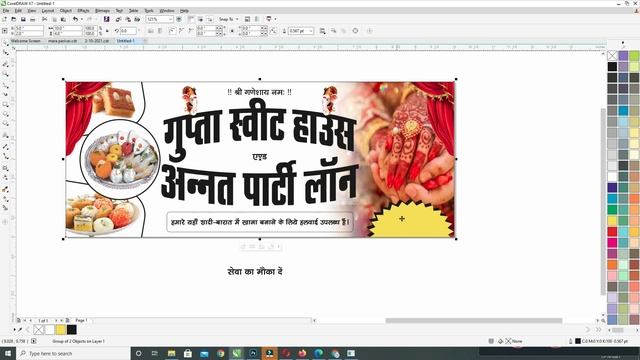
Task: Click the Publish to PDF icon
Action: coord(137,19)
